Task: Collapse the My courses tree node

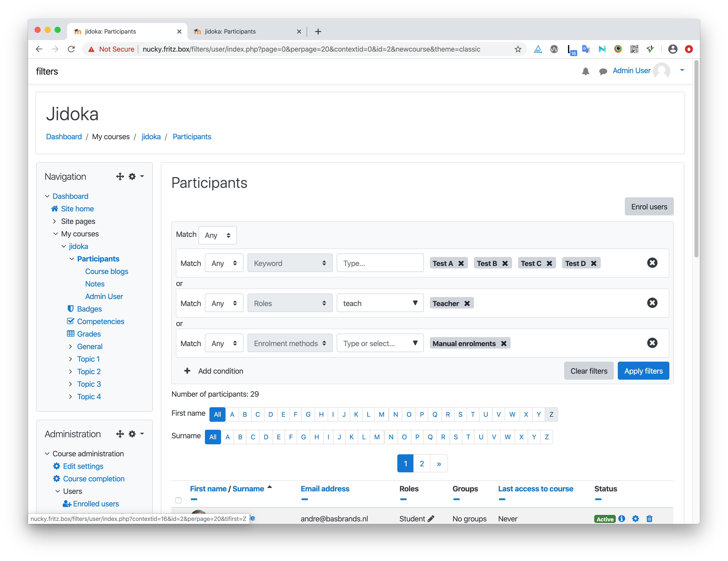Action: point(55,234)
